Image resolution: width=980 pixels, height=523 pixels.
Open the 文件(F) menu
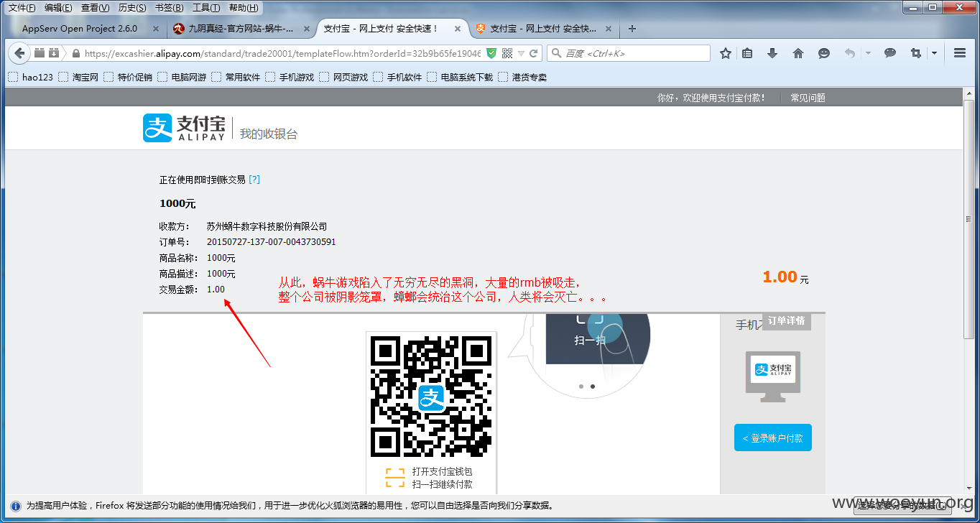22,8
